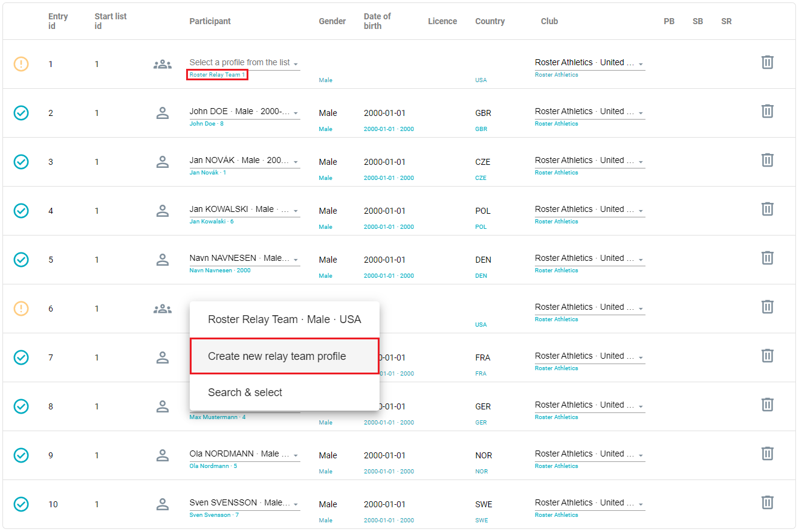Click checkmark status icon for Ola NORDMANN
The height and width of the screenshot is (532, 799).
pos(21,455)
